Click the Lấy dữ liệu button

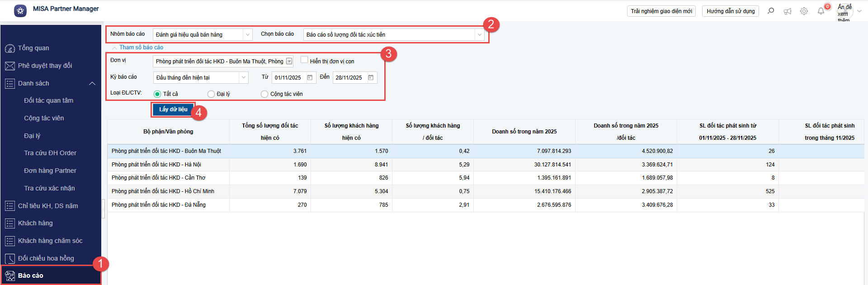[x=173, y=109]
